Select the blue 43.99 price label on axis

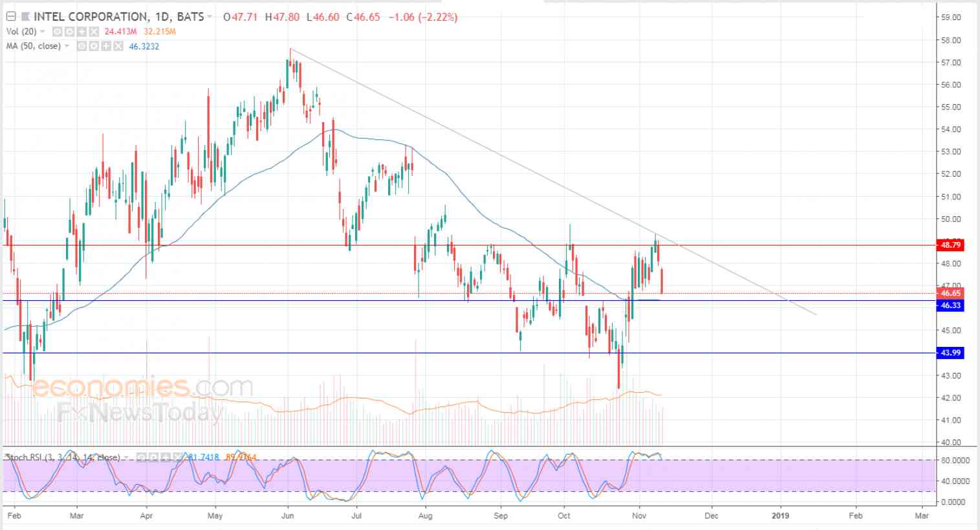(950, 353)
